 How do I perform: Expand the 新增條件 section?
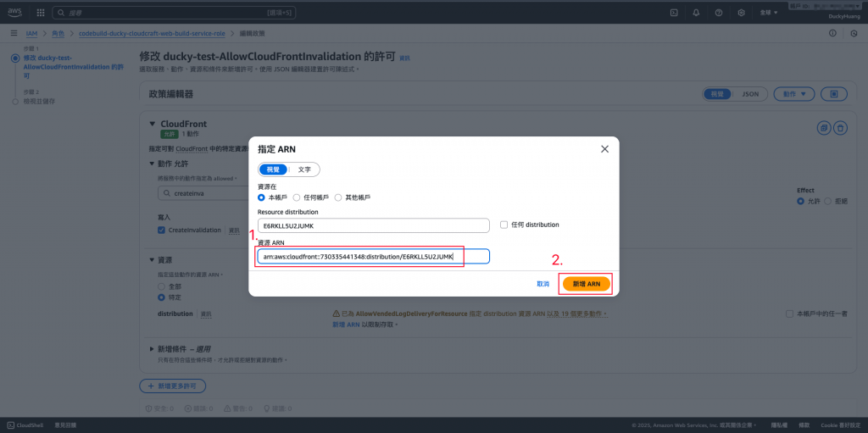[153, 349]
